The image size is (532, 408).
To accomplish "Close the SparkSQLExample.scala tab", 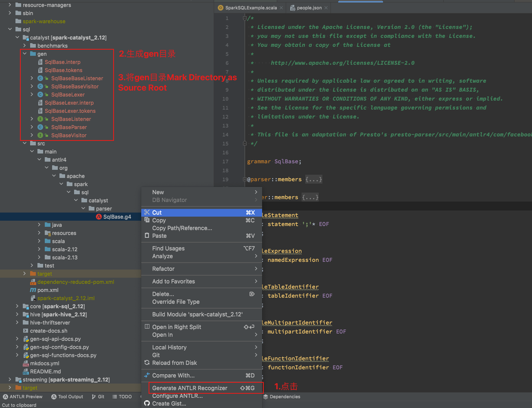I will click(281, 8).
